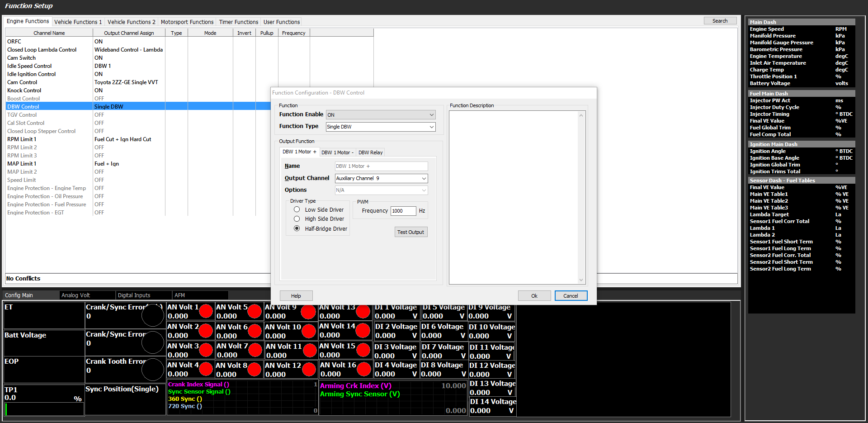Viewport: 868px width, 423px height.
Task: Expand the Function Type dropdown
Action: 381,127
